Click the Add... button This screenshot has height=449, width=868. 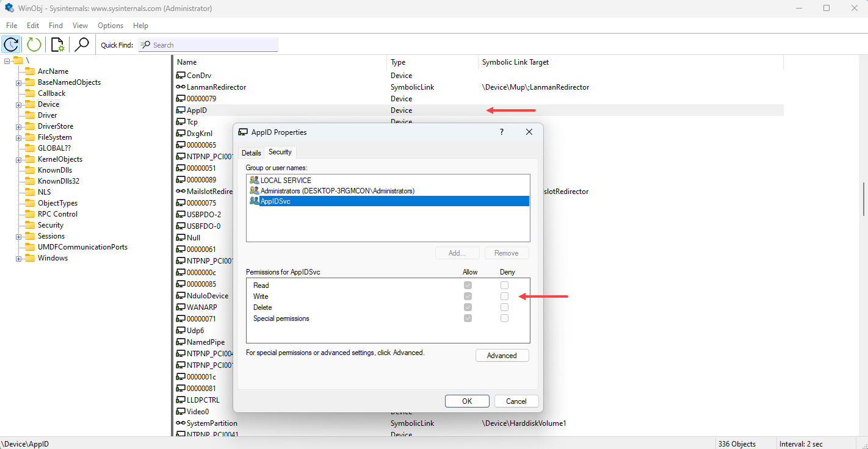tap(458, 253)
